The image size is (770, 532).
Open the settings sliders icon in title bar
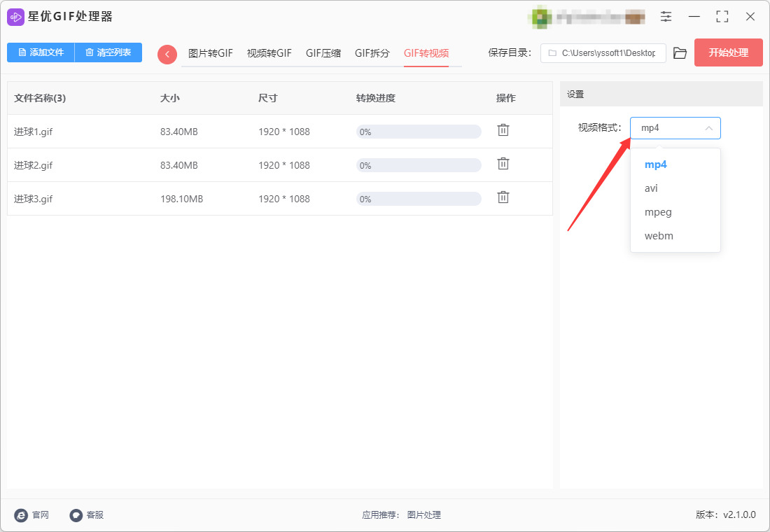click(666, 16)
